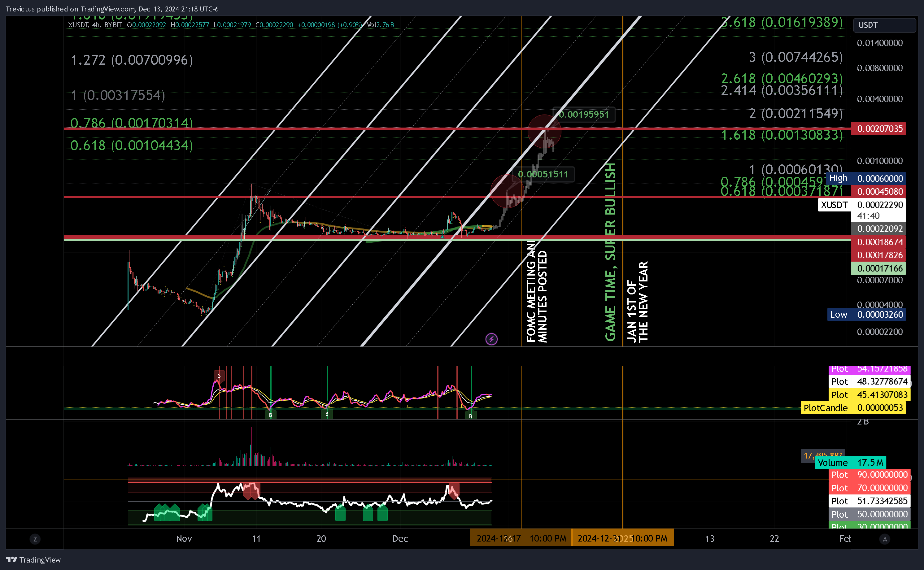Screen dimensions: 924x570
Task: Click the 2.414 (0.00356111) Fibonacci label
Action: click(782, 90)
